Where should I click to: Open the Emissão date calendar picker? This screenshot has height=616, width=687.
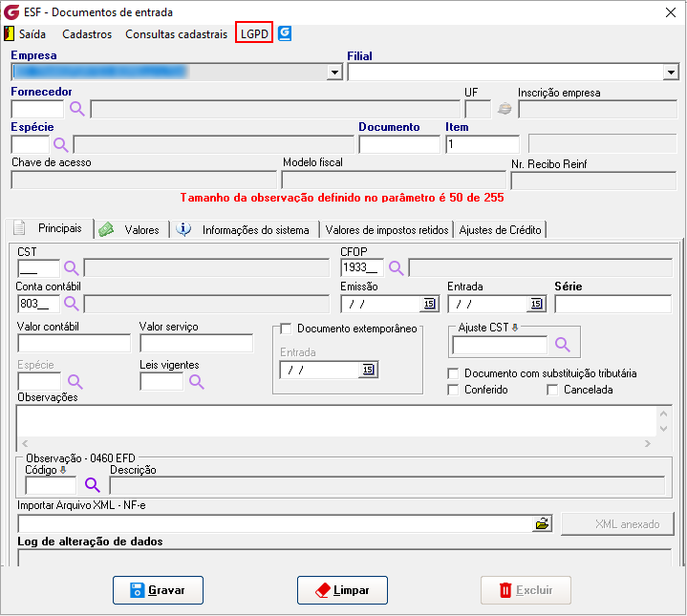pos(429,304)
